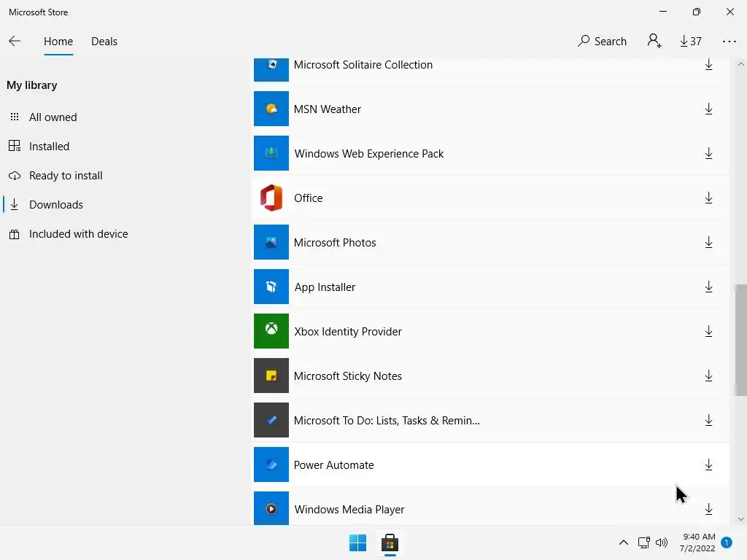Click the Windows Web Experience Pack text

pyautogui.click(x=368, y=154)
